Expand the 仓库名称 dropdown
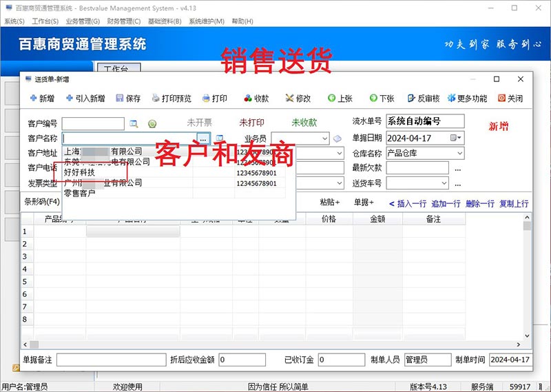The height and width of the screenshot is (392, 551). 459,153
